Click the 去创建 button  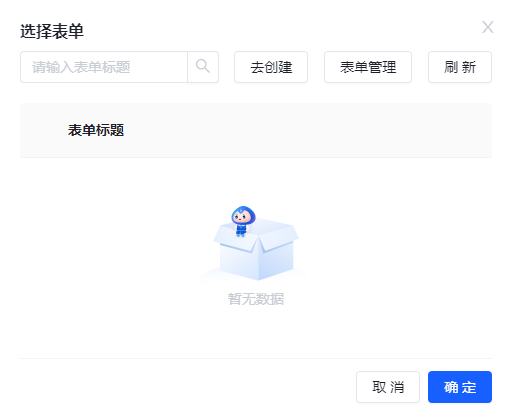[x=271, y=67]
